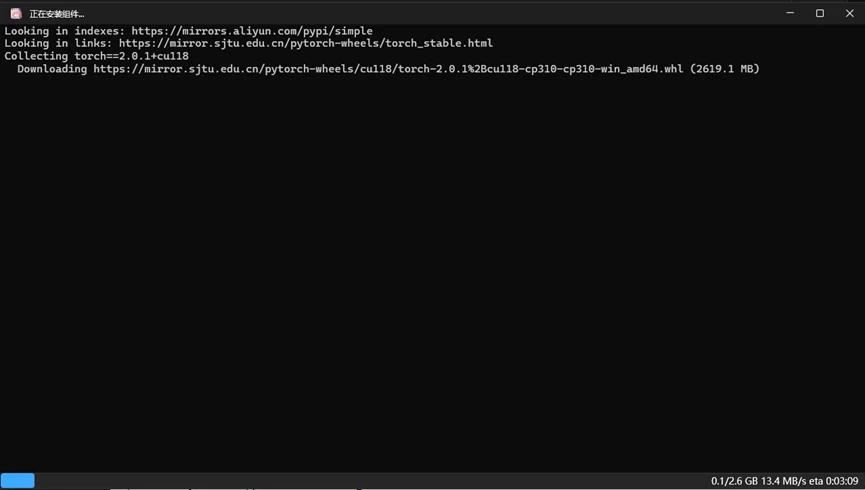Viewport: 865px width, 490px height.
Task: Click the Collecting torch==2.0.1+cu118 line
Action: click(x=96, y=56)
